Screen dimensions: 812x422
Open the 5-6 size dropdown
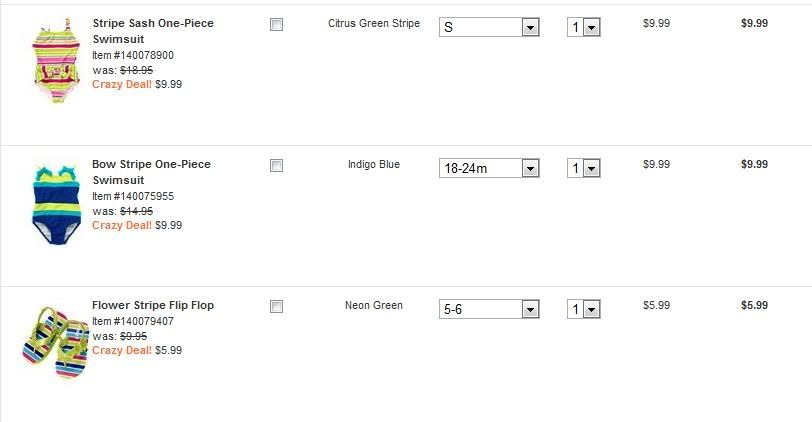click(489, 310)
